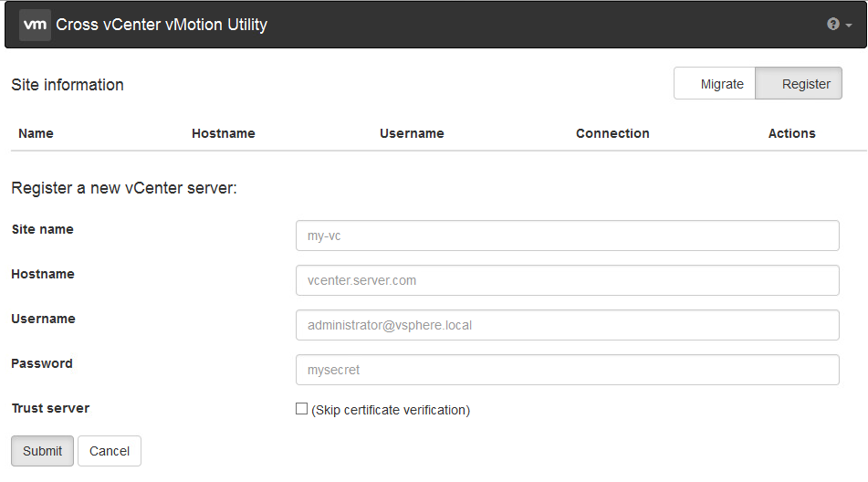
Task: Click the 'Register a new vCenter server:' heading
Action: 124,188
